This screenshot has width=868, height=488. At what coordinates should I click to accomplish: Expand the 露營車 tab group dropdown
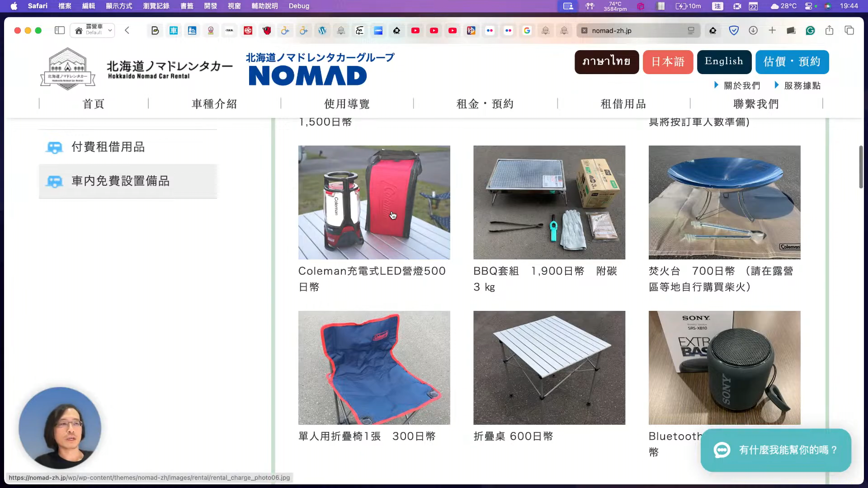click(110, 30)
